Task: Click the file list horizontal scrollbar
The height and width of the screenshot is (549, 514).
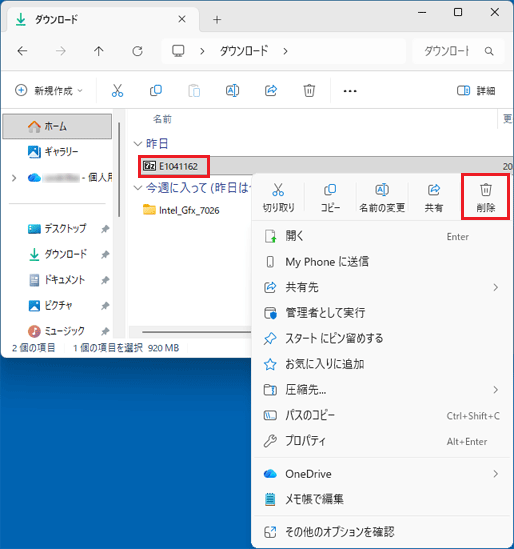Action: (x=196, y=332)
